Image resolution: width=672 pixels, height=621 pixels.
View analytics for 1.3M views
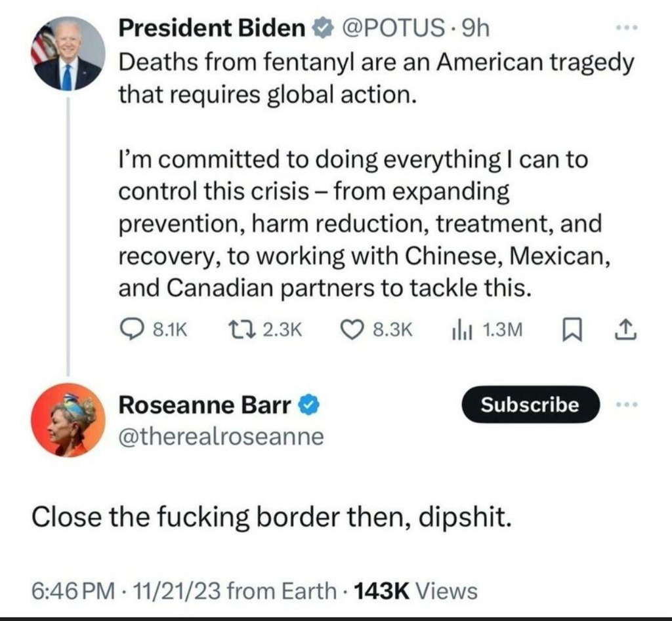click(488, 330)
